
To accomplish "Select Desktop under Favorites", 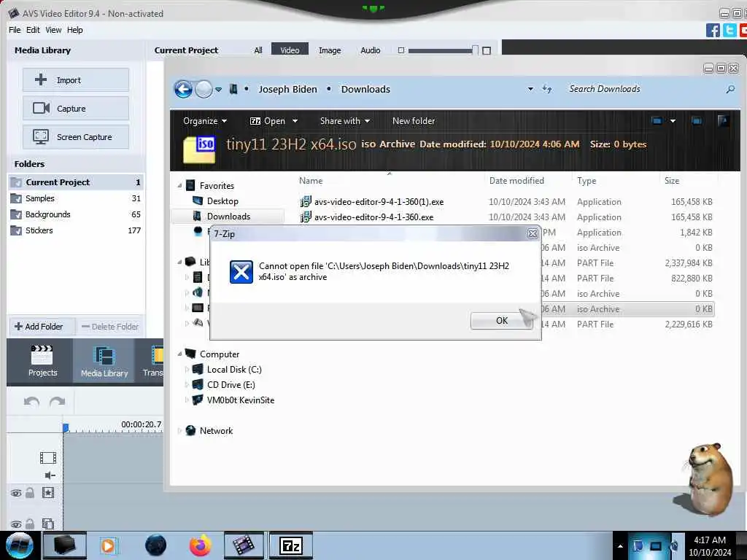I will [222, 201].
